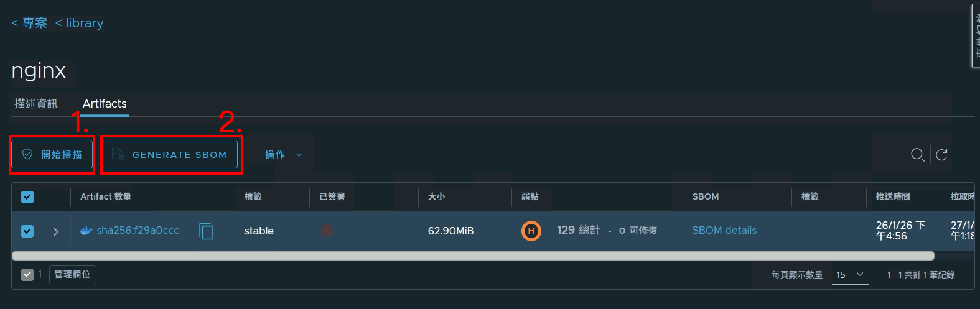Open the page size 15 dropdown
Screen dimensions: 980x309
coord(850,275)
